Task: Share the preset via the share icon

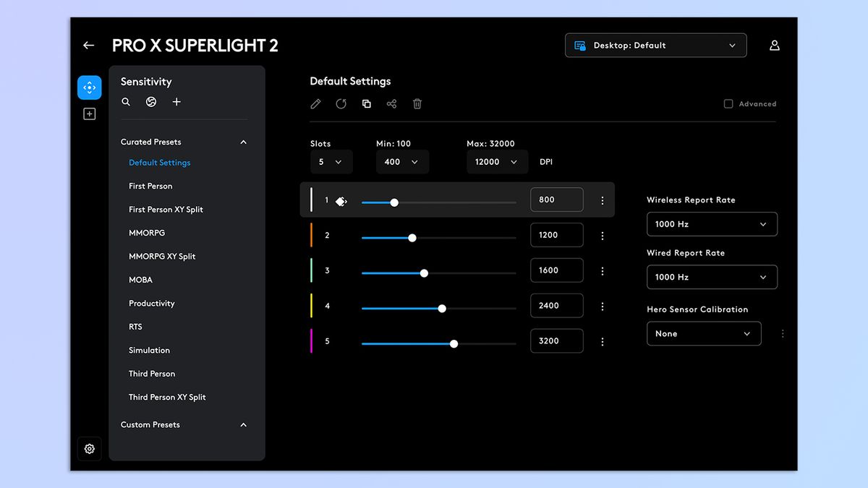Action: [x=391, y=103]
